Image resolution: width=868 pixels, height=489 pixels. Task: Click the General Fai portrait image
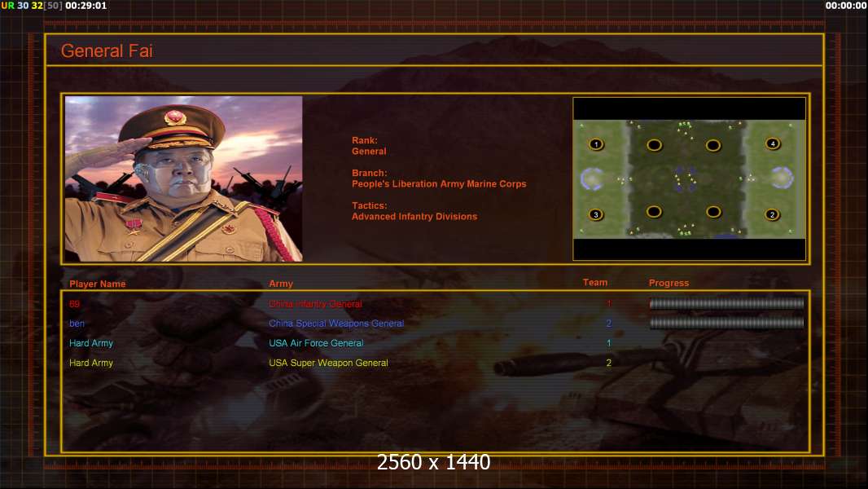click(184, 178)
